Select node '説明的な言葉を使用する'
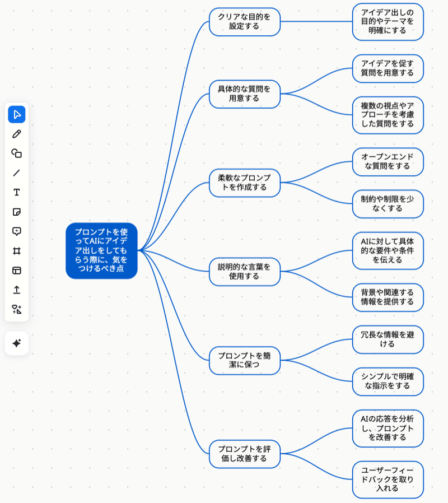Viewport: 448px width, 503px height. [245, 272]
